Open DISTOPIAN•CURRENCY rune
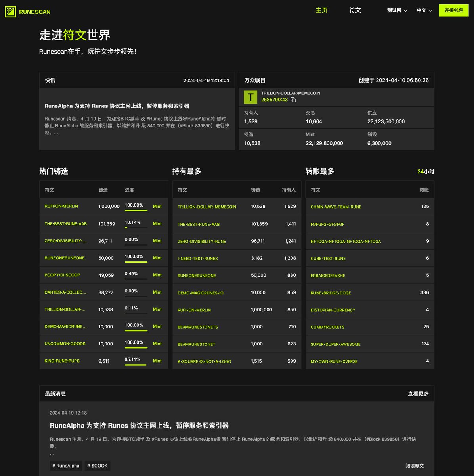 (333, 310)
